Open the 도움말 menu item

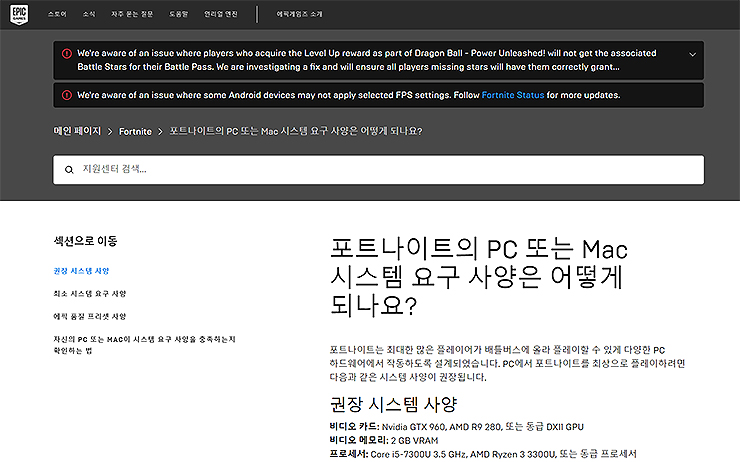178,14
